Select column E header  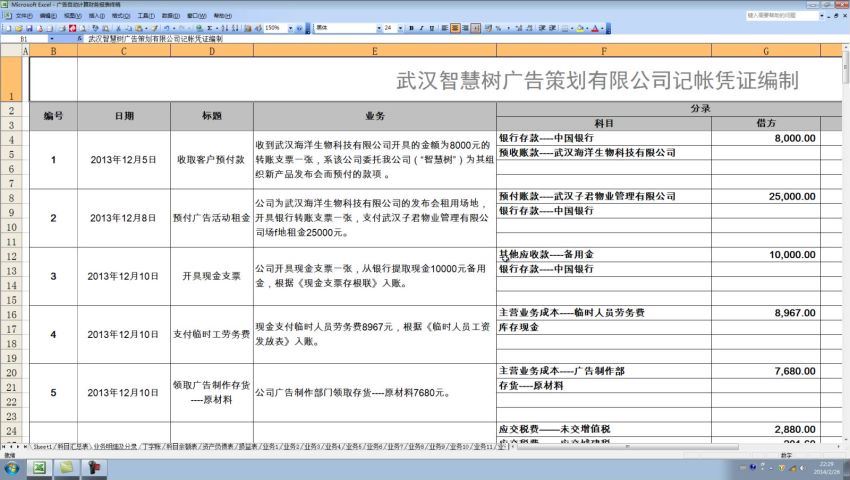tap(375, 51)
